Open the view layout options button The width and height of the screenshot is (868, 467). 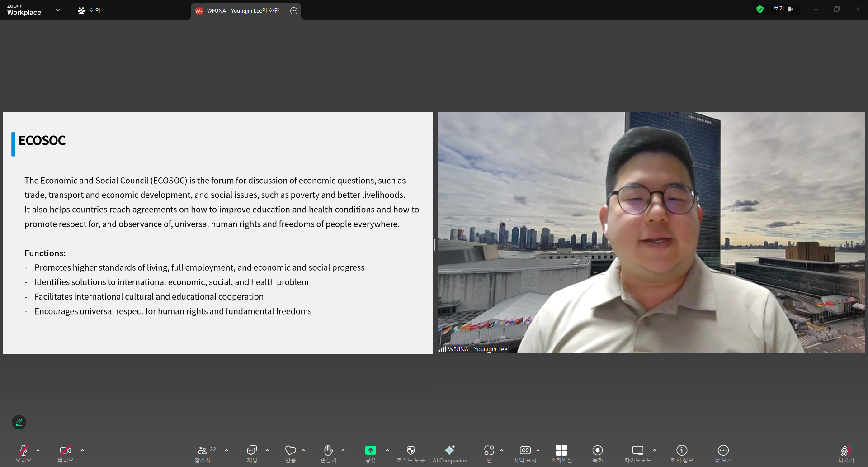pos(783,9)
